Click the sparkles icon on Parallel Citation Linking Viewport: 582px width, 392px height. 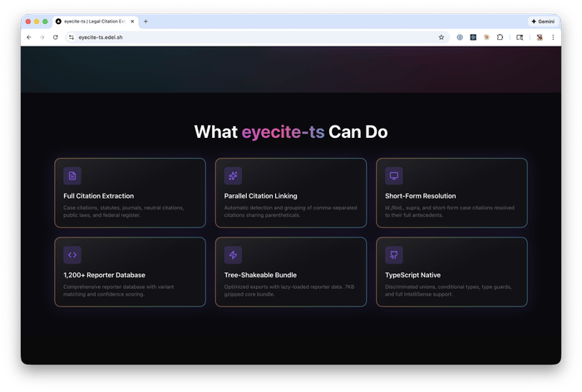tap(233, 176)
